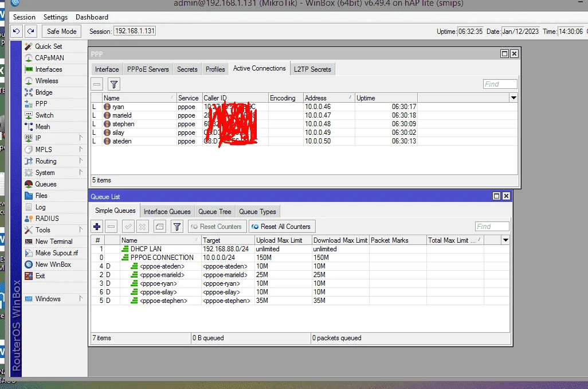Click Find field in PPP window
The height and width of the screenshot is (389, 588).
click(500, 84)
